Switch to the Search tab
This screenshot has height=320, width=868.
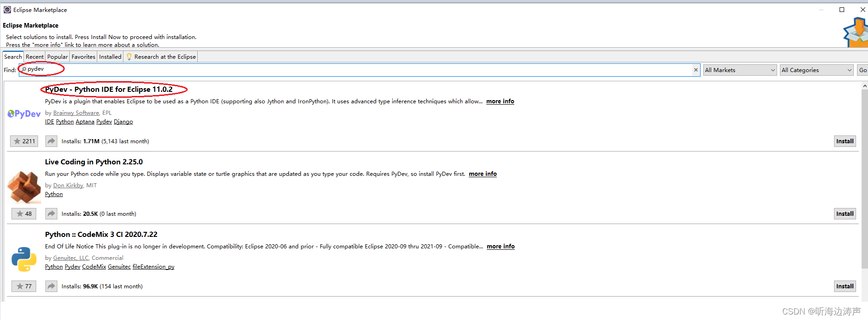pyautogui.click(x=13, y=57)
